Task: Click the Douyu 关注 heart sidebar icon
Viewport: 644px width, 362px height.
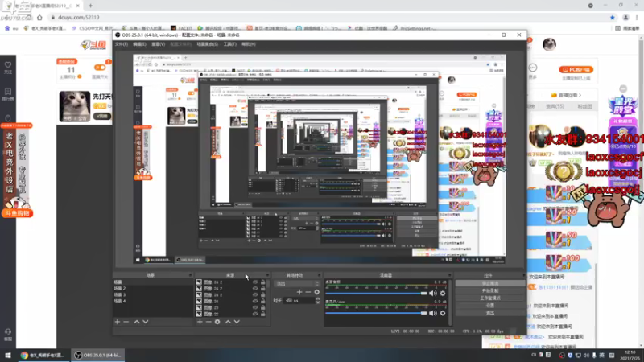Action: point(8,67)
